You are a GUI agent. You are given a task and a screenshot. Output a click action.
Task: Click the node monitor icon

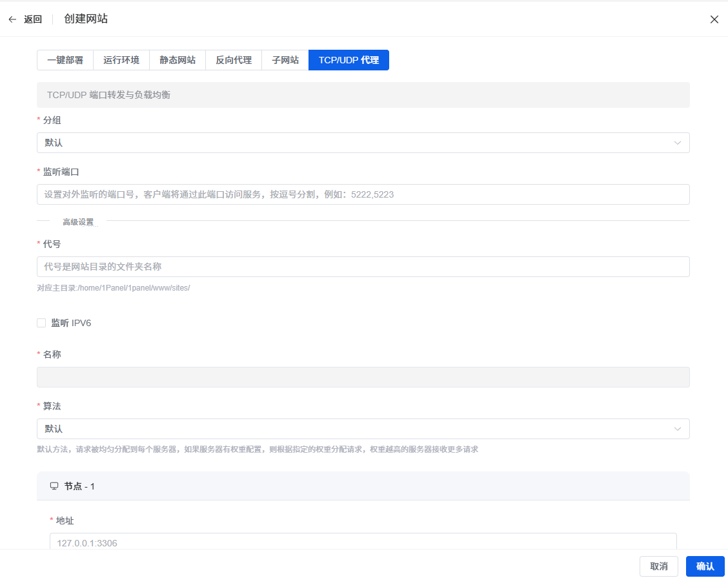click(x=54, y=486)
